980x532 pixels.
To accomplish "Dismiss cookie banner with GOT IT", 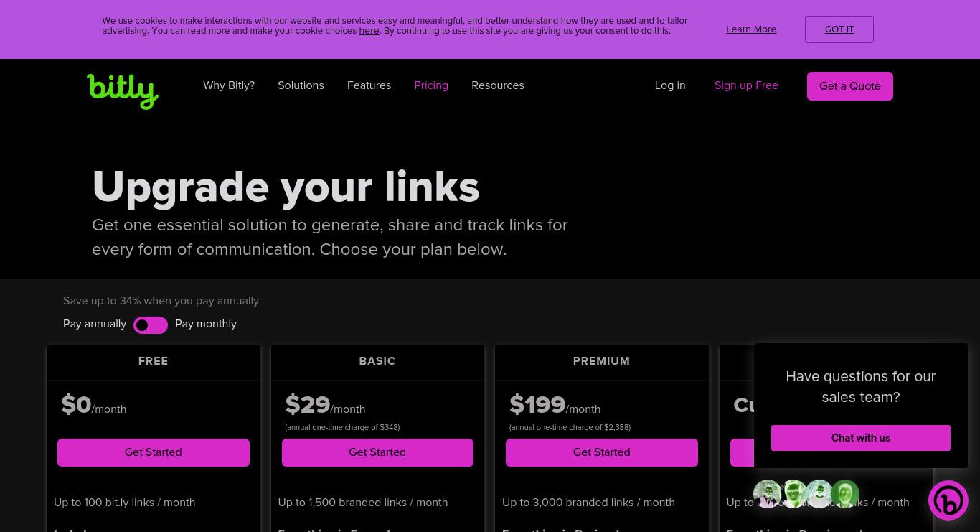I will (839, 29).
